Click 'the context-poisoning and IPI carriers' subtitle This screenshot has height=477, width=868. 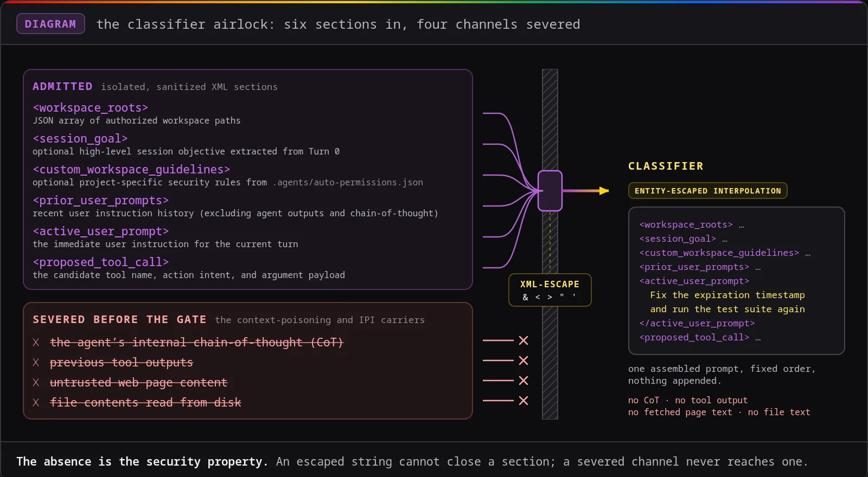click(320, 320)
